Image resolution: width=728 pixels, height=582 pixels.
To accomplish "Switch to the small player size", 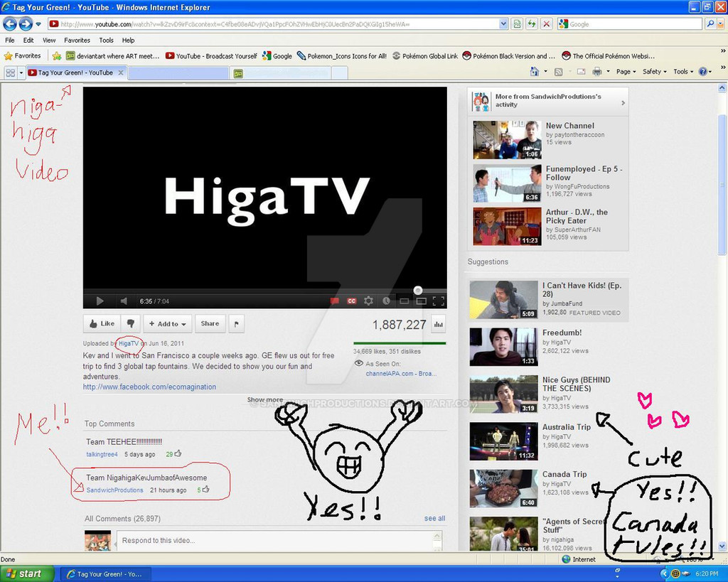I will (405, 301).
